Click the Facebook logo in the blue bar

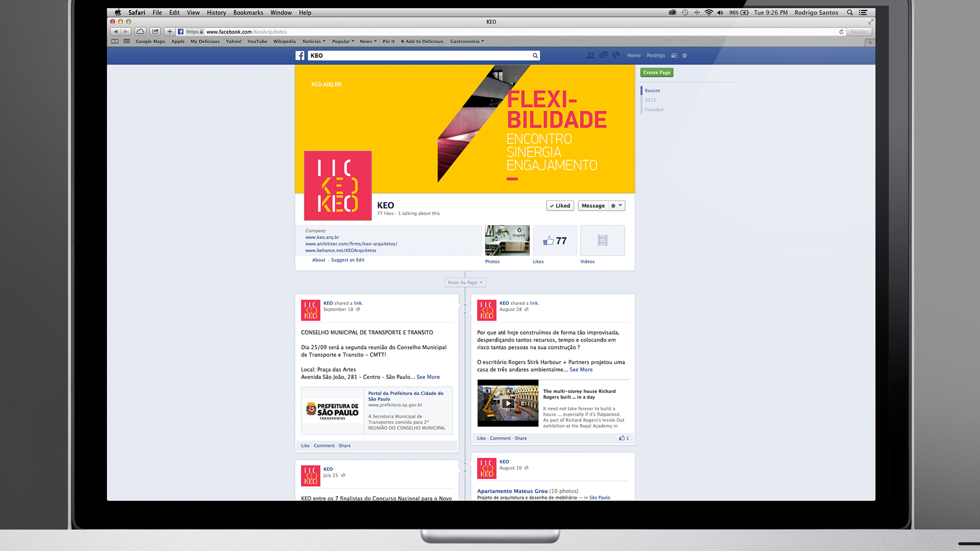(300, 56)
